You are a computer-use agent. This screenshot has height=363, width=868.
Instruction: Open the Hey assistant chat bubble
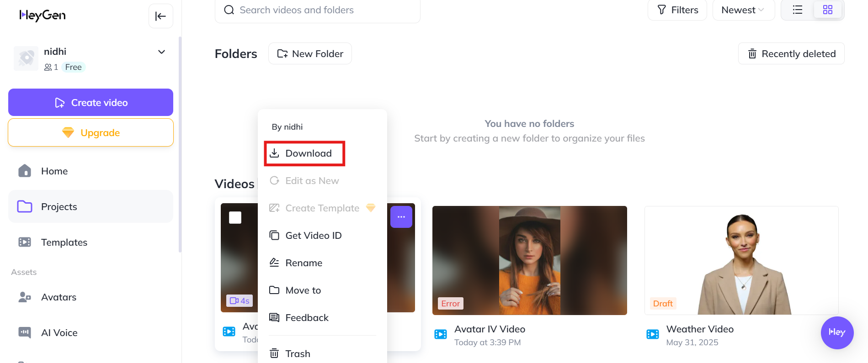click(837, 332)
